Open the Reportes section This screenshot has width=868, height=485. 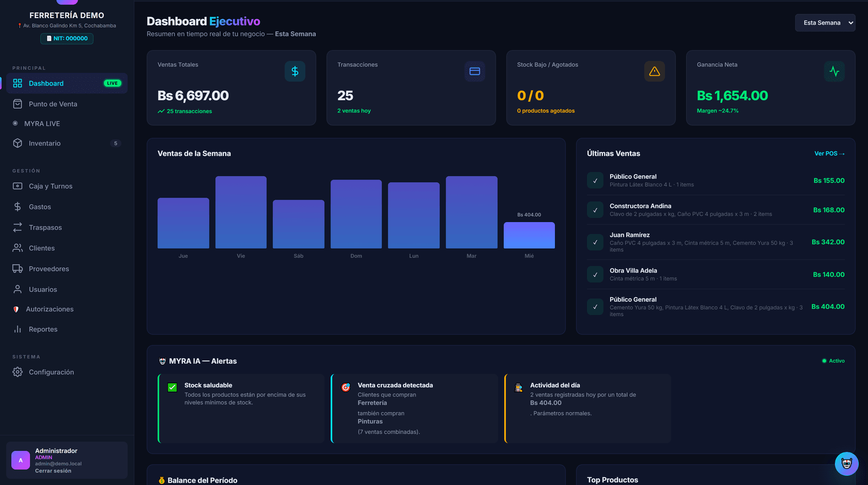[67, 329]
